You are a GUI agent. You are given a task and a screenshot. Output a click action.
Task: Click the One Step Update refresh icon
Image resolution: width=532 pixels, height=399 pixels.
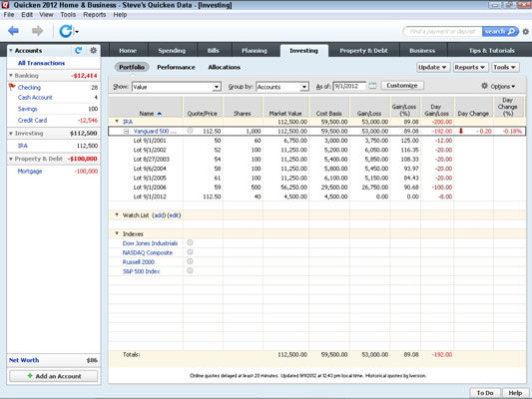(66, 31)
